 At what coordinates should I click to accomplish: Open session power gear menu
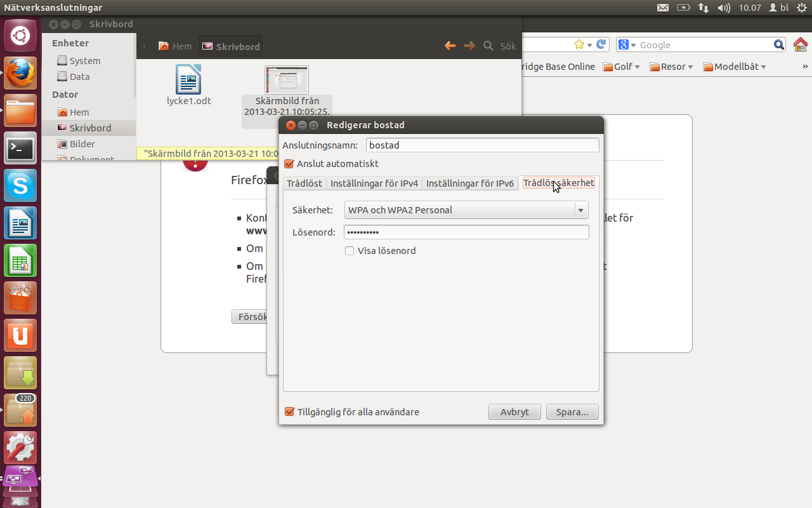801,8
